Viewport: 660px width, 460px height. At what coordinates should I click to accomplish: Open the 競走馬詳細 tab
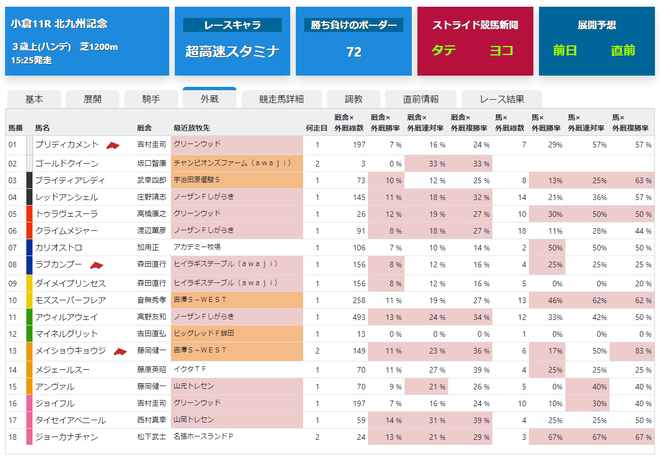coord(281,99)
